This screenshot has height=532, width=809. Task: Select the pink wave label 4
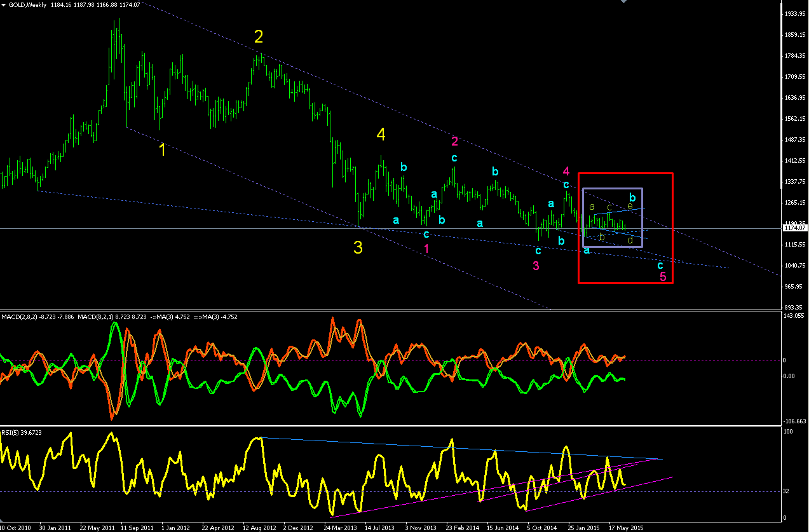[566, 170]
